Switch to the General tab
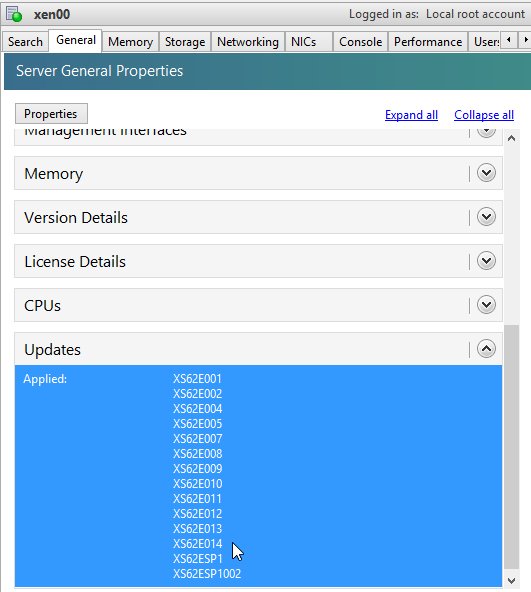 pyautogui.click(x=76, y=40)
